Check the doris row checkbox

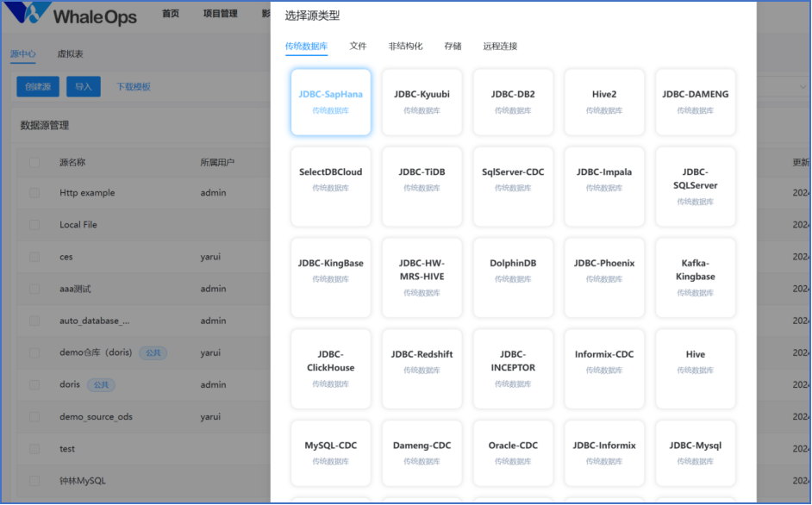click(x=34, y=385)
